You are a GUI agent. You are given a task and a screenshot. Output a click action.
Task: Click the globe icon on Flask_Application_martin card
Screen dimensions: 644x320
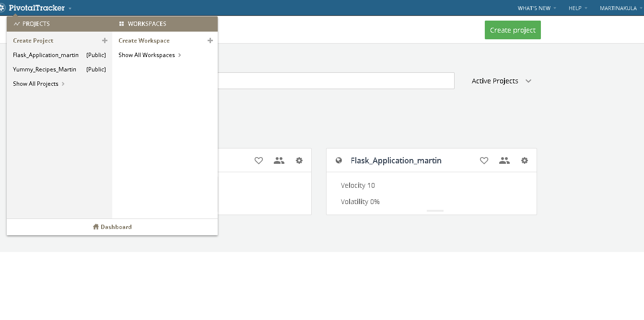coord(339,160)
